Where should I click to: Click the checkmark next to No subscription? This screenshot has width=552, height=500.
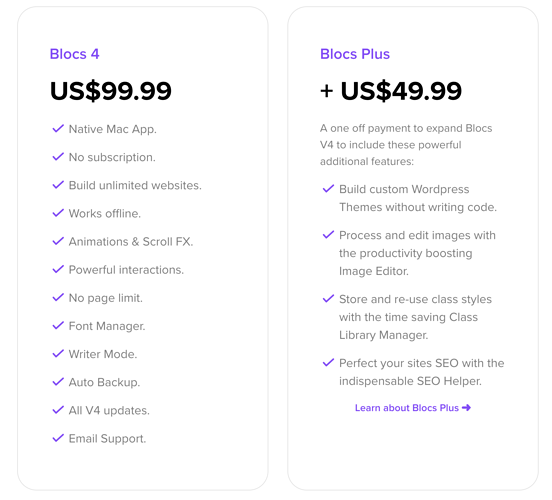tap(58, 157)
